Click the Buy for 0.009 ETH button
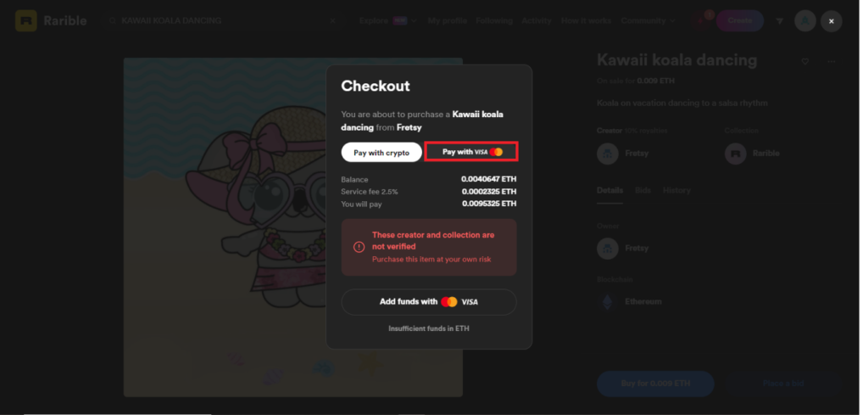868x415 pixels. coord(655,384)
